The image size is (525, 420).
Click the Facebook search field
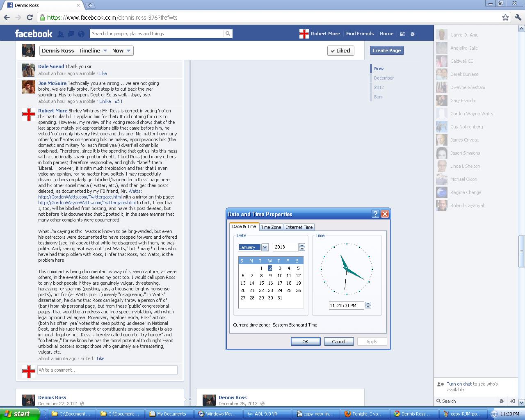coord(157,34)
